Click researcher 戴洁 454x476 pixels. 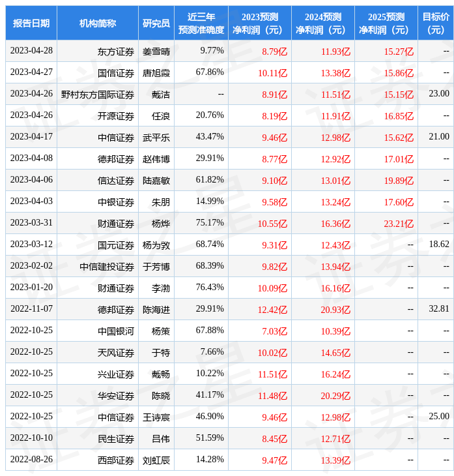click(160, 95)
